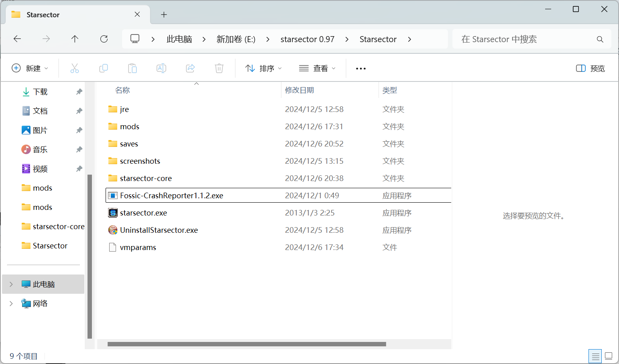Open the 查看 view dropdown

(317, 68)
